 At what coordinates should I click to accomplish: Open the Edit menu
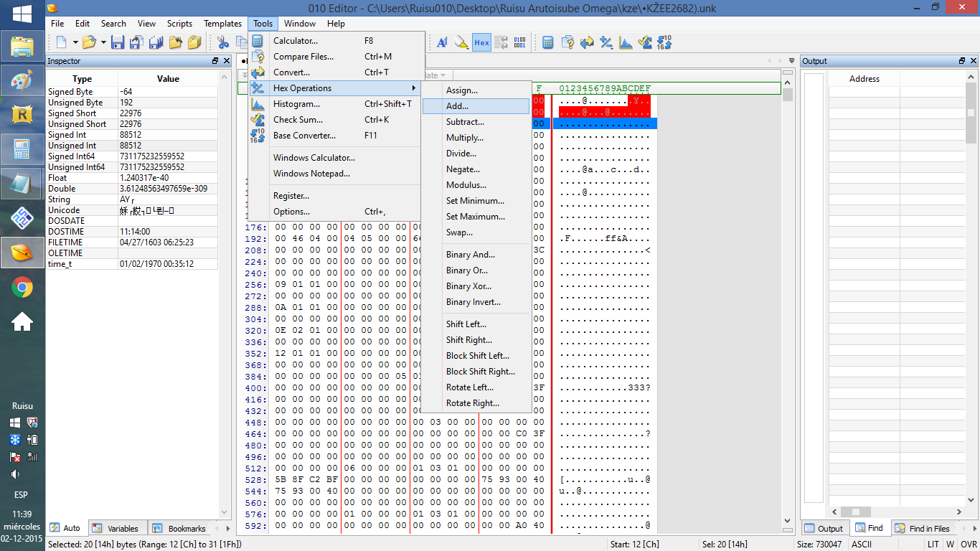[83, 24]
